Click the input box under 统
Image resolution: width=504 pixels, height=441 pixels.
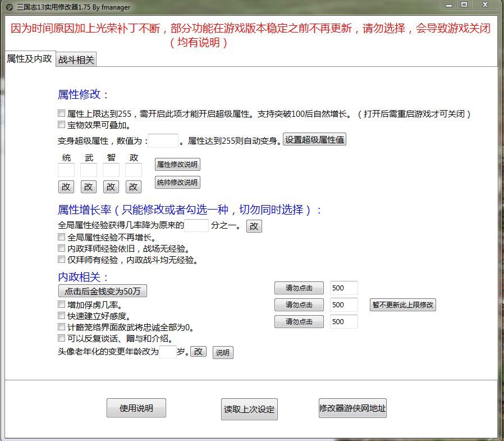coord(66,170)
